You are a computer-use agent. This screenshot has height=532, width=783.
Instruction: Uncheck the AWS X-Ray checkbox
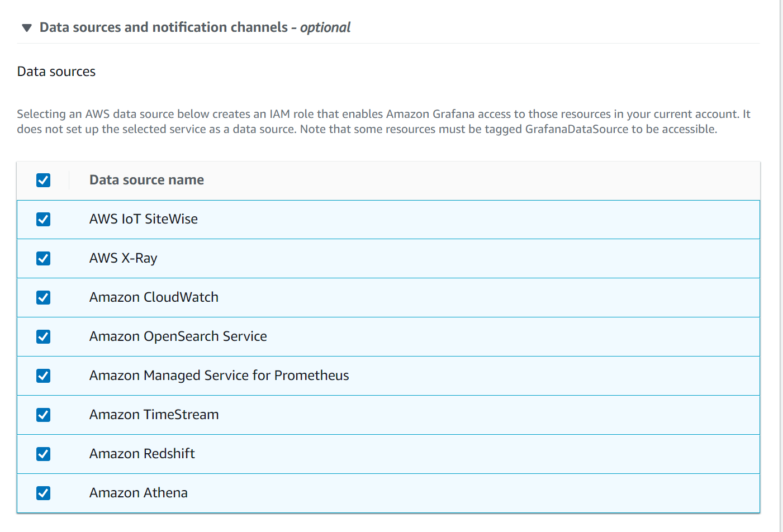tap(43, 258)
